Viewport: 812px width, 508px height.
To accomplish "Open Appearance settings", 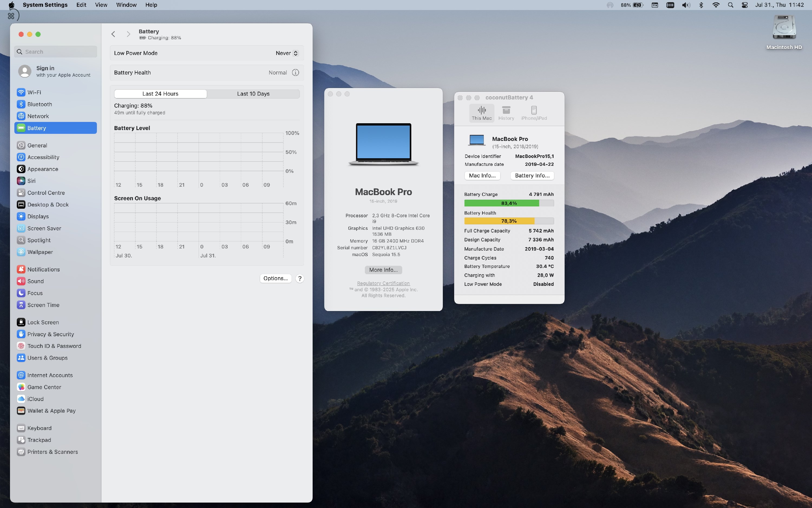I will point(55,169).
